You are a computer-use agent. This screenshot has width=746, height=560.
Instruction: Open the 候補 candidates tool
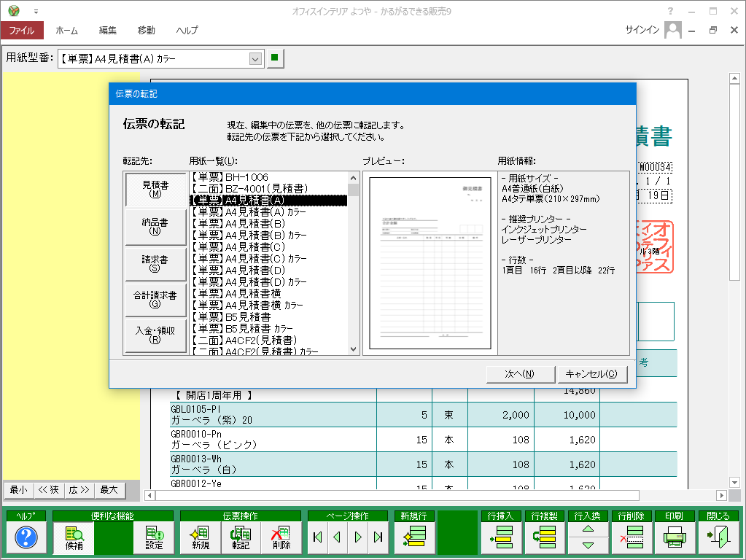pos(74,537)
